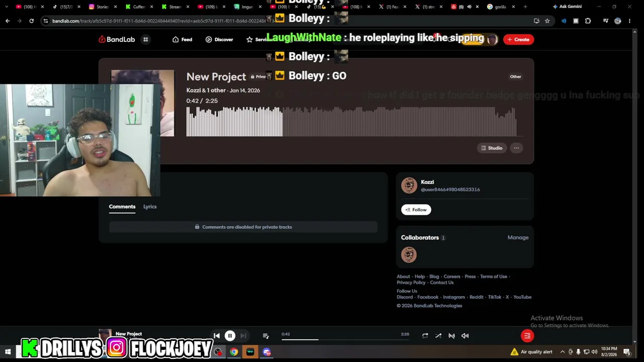
Task: Skip to next track in player bar
Action: pyautogui.click(x=244, y=336)
